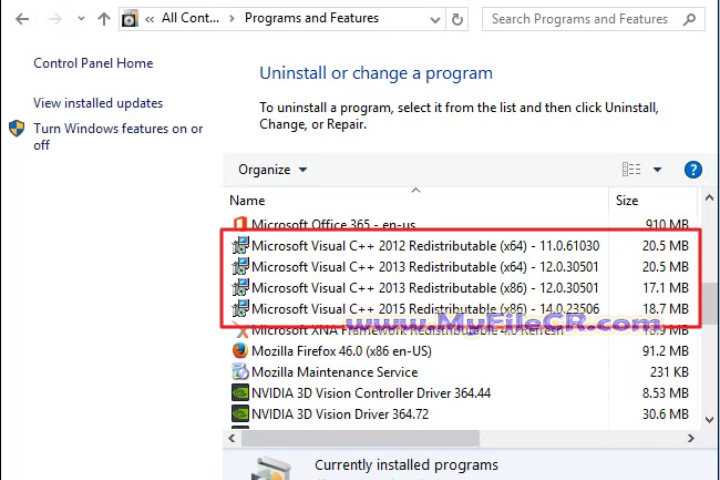Image resolution: width=720 pixels, height=480 pixels.
Task: Click the 8.53 MB size value
Action: [x=665, y=393]
